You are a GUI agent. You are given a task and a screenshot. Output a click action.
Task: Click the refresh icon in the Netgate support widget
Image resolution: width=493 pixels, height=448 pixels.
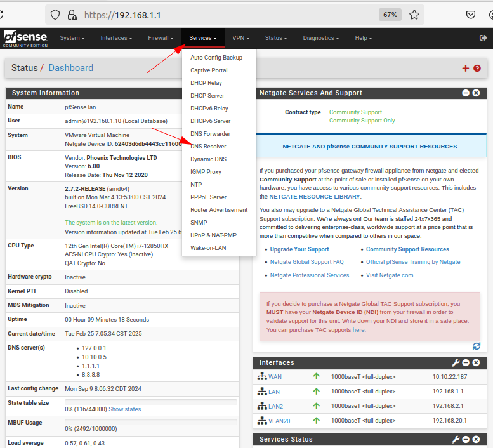pos(476,346)
